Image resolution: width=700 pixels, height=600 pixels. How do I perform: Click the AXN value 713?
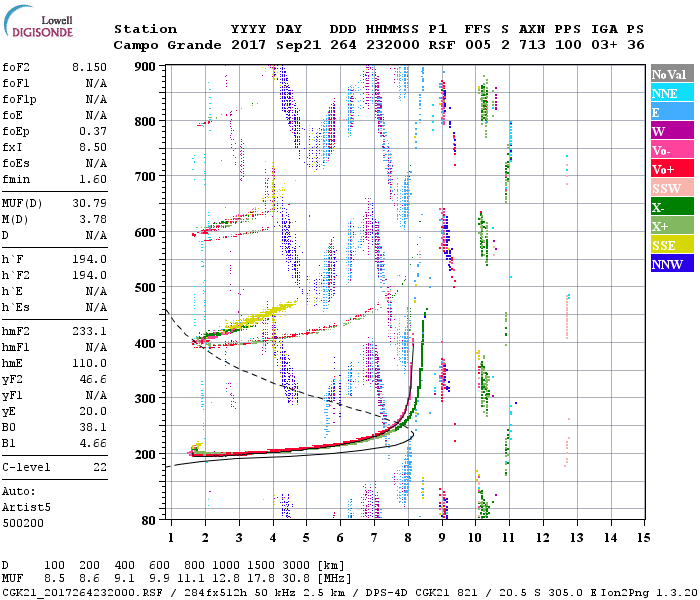532,45
